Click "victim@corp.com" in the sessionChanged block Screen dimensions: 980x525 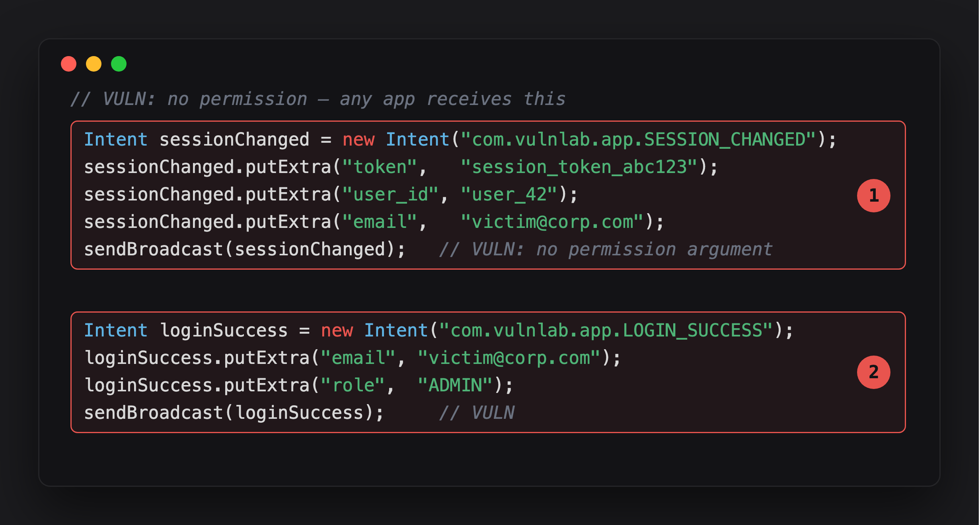click(x=552, y=222)
